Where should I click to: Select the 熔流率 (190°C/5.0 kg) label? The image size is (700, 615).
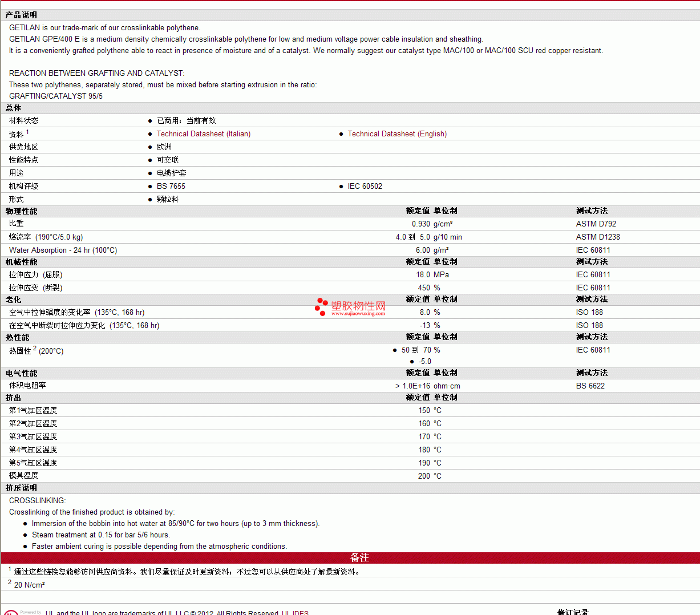(x=46, y=237)
